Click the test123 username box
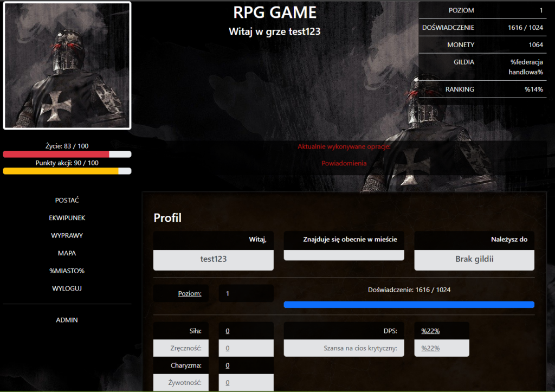This screenshot has height=392, width=555. [214, 259]
